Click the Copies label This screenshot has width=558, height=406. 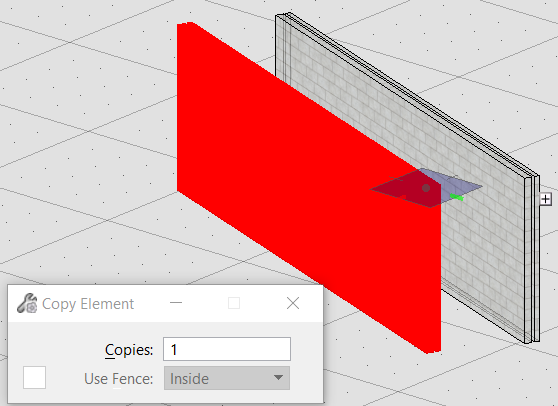(x=129, y=350)
